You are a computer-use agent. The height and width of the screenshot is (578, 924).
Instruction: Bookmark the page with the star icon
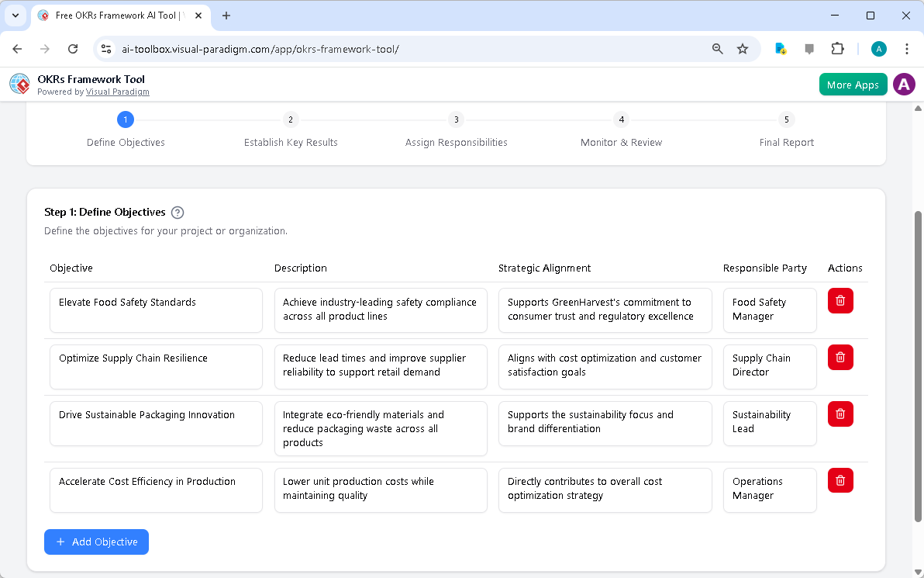743,48
